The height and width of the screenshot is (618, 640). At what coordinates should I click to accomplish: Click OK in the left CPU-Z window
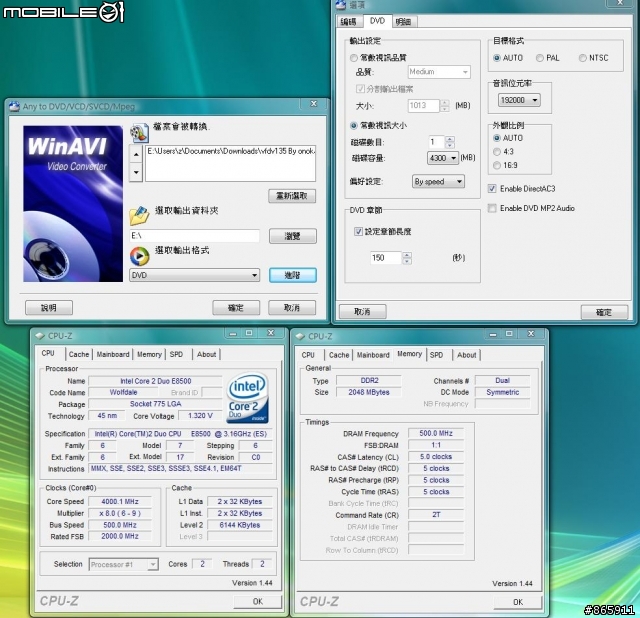point(258,601)
